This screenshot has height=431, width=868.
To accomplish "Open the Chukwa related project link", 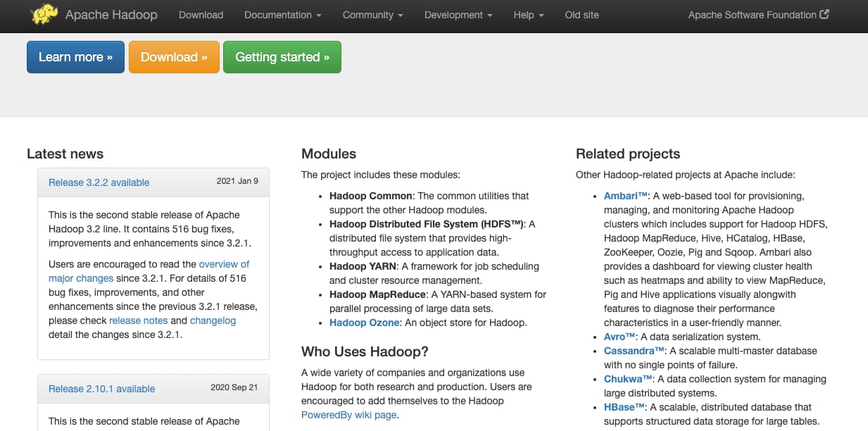I will pos(628,379).
